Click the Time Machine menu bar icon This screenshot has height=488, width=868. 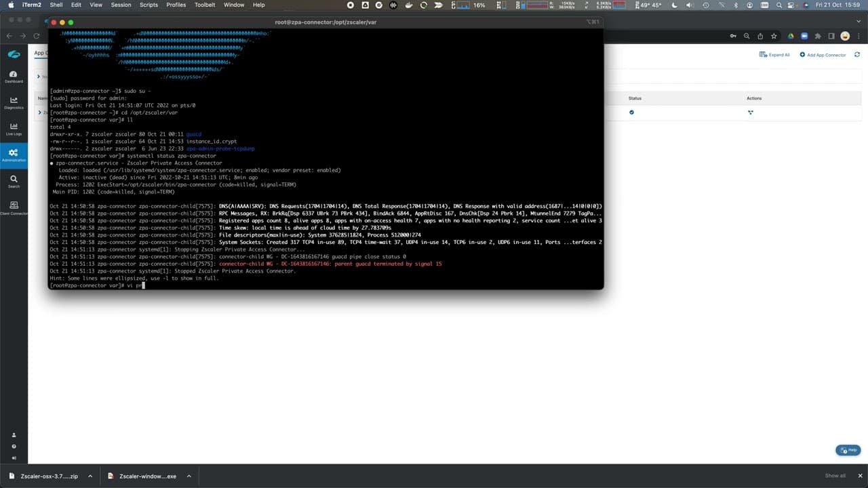[707, 5]
